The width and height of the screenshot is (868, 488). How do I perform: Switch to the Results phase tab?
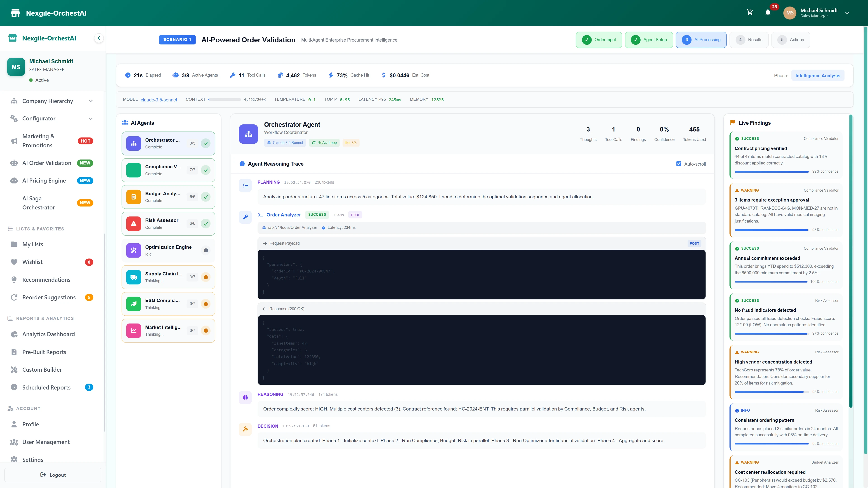point(749,39)
